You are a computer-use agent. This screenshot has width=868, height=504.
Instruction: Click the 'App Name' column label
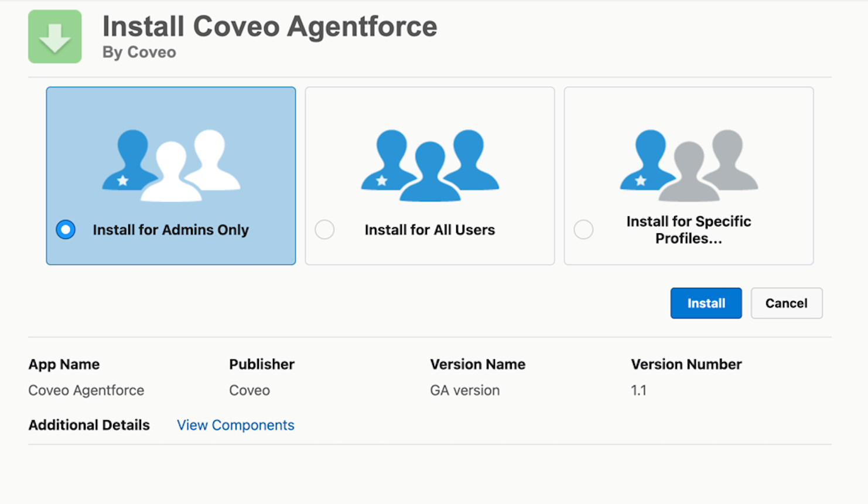tap(64, 365)
